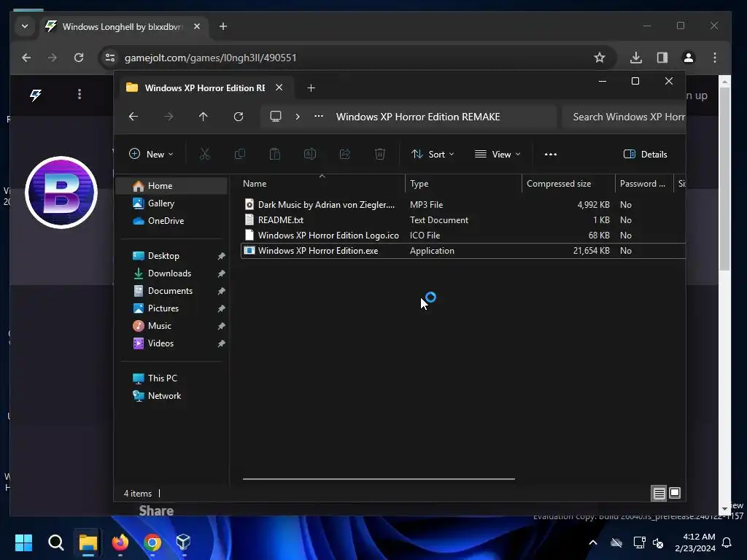Switch to large thumbnails view icon in status bar
The width and height of the screenshot is (747, 560).
[x=675, y=493]
